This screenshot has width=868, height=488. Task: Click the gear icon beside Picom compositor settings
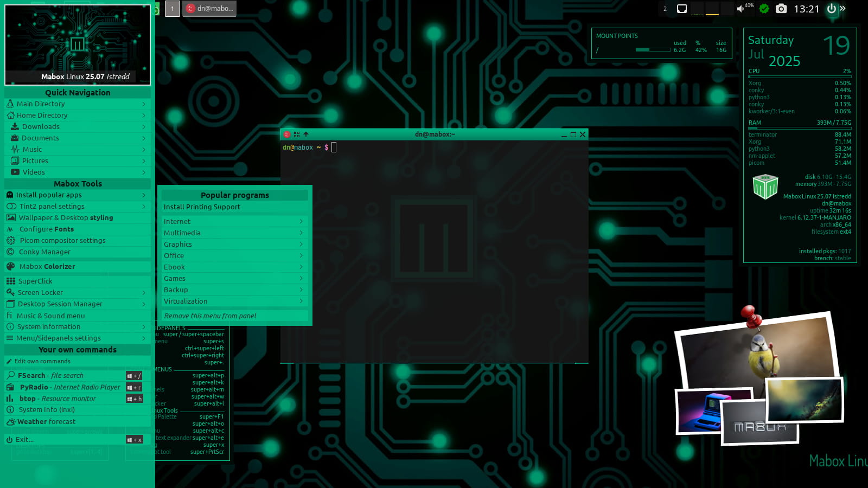pyautogui.click(x=11, y=240)
